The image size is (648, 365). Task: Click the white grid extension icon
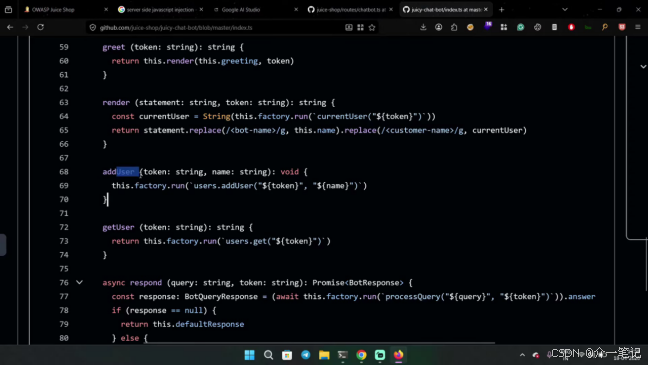point(504,27)
